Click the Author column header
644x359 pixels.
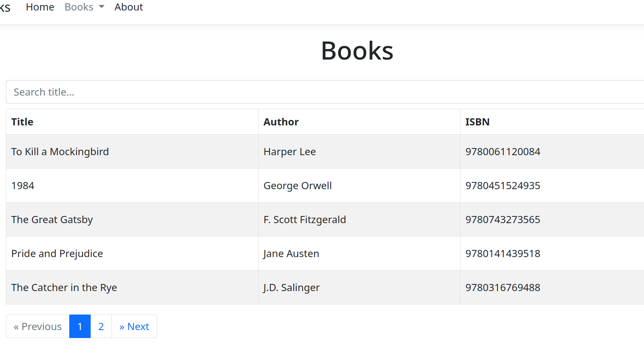coord(281,122)
